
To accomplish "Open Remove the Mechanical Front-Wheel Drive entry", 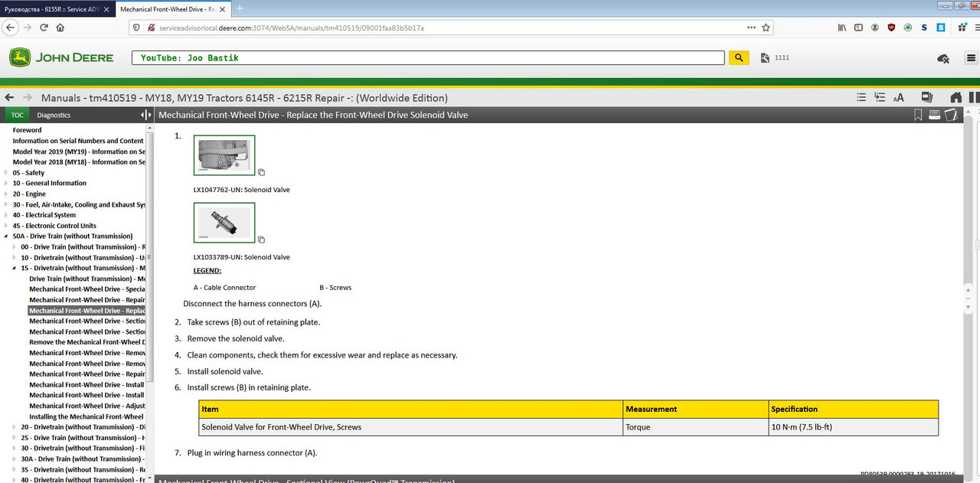I will [87, 342].
